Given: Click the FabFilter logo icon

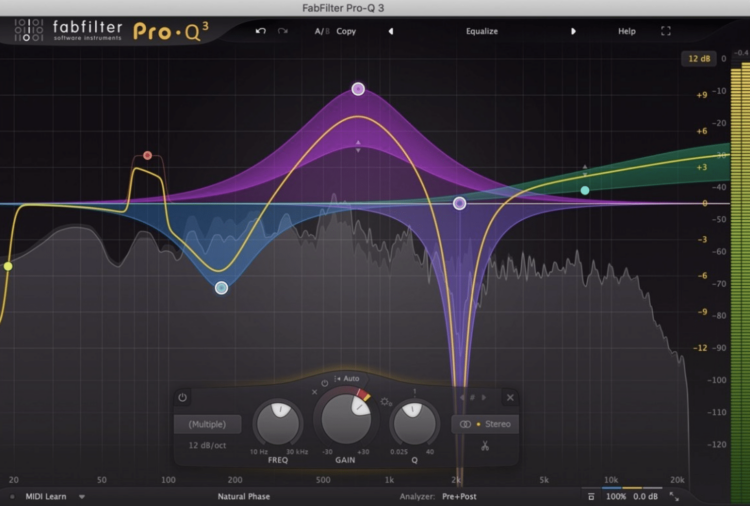Looking at the screenshot, I should pos(29,30).
